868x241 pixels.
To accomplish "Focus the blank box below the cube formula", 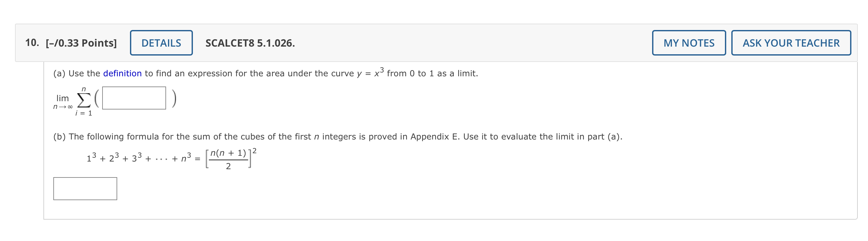I will coord(85,189).
